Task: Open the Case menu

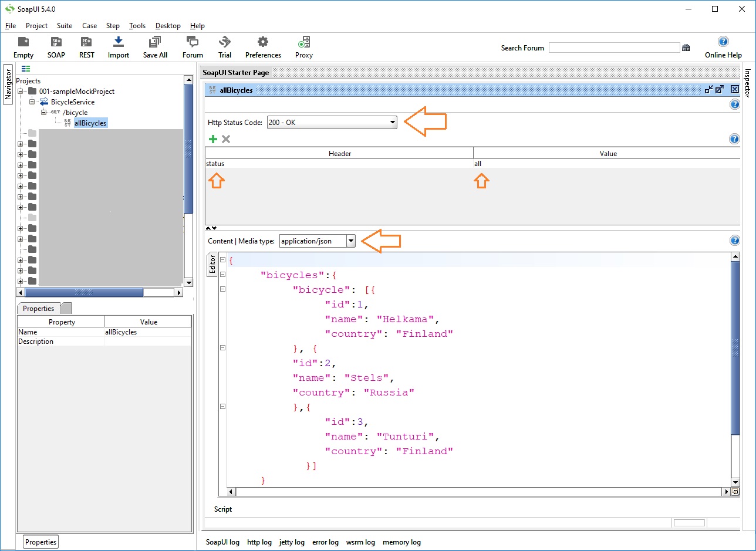Action: [90, 26]
